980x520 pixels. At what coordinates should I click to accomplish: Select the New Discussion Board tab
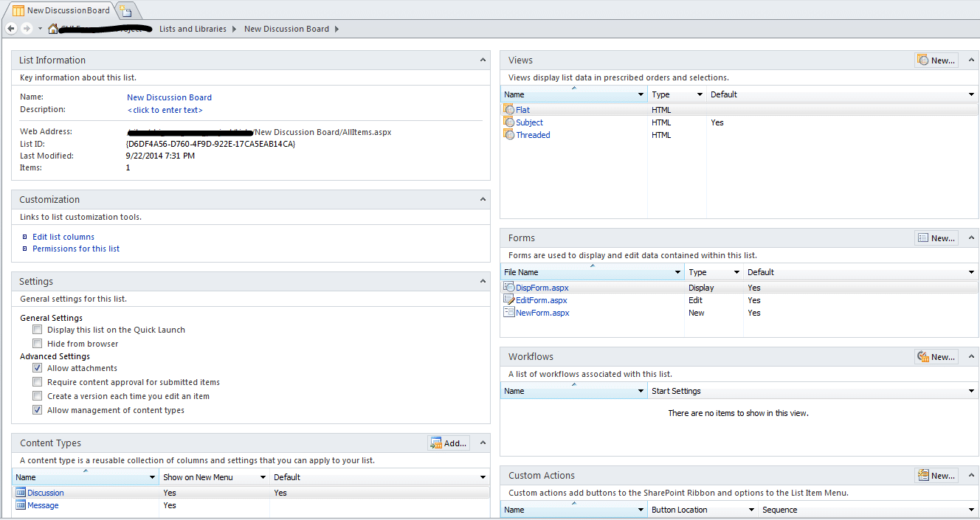pyautogui.click(x=61, y=10)
